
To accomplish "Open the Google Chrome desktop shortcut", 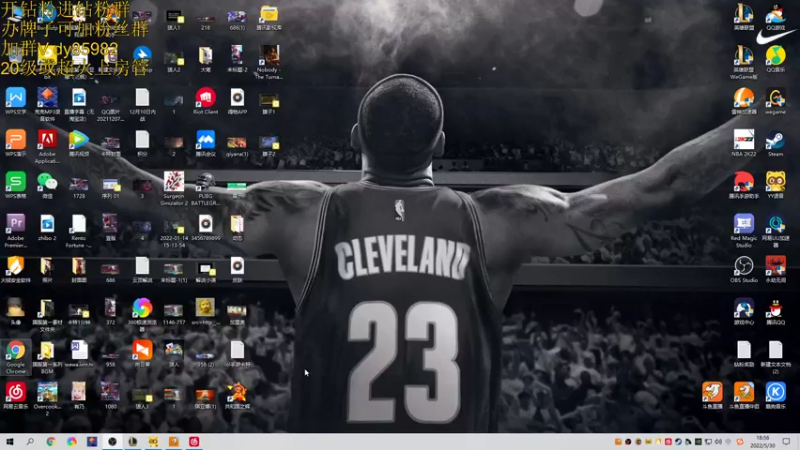I will click(x=16, y=357).
